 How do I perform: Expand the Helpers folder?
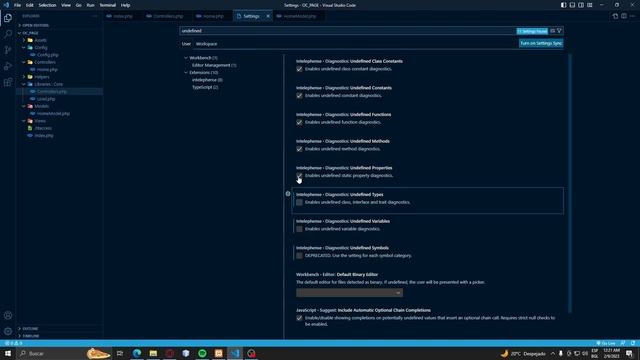pos(24,77)
